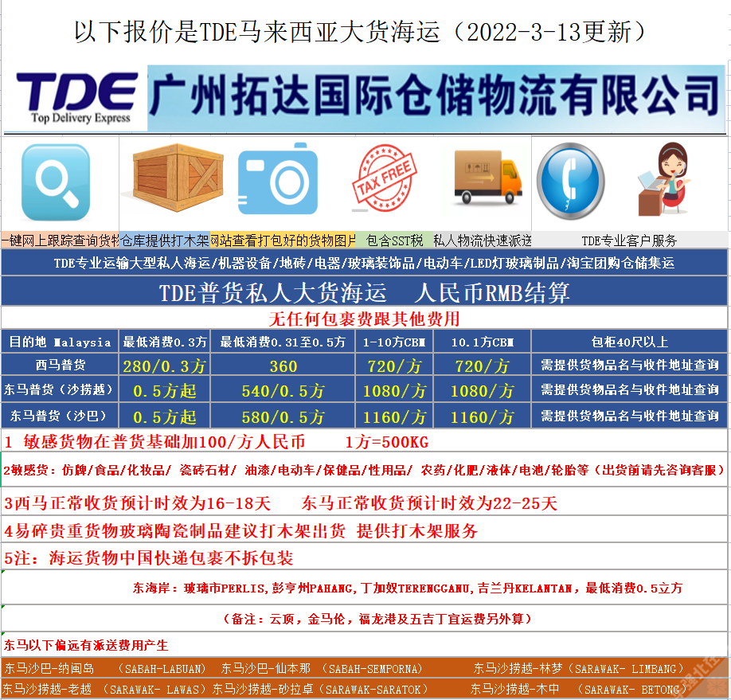Screen dimensions: 731x700
Task: Select the note 5 海运货物中国快递包裹不拆包装
Action: point(148,557)
